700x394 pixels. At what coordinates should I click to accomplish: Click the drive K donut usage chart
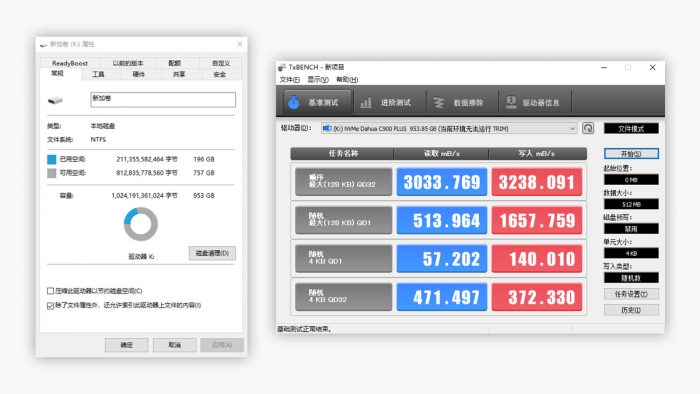click(x=141, y=224)
